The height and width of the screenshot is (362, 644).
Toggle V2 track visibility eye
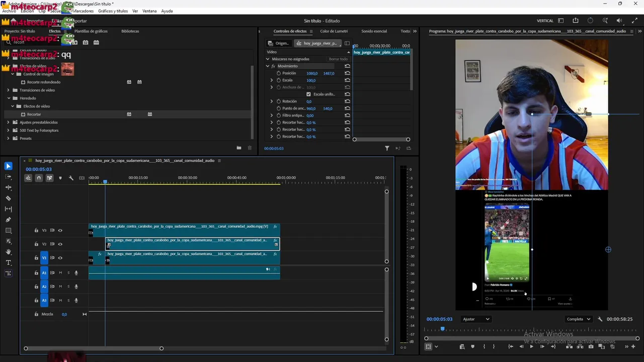pyautogui.click(x=60, y=244)
